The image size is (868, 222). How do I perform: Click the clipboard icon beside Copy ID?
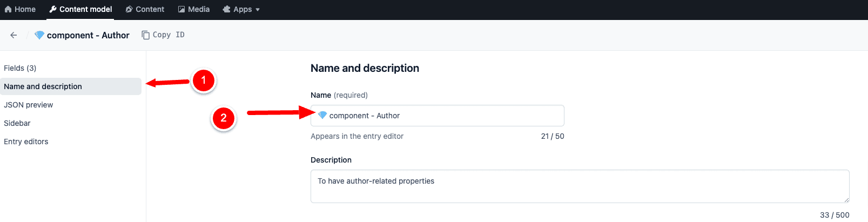tap(145, 35)
